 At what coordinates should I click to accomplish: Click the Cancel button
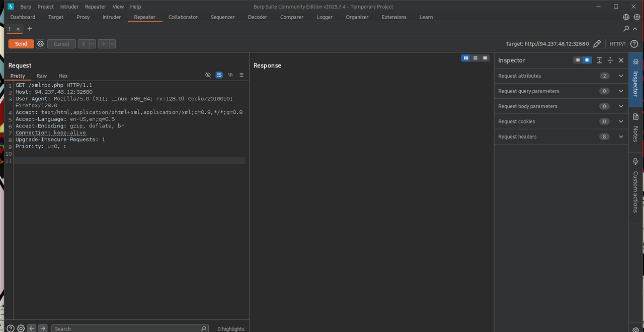click(61, 44)
